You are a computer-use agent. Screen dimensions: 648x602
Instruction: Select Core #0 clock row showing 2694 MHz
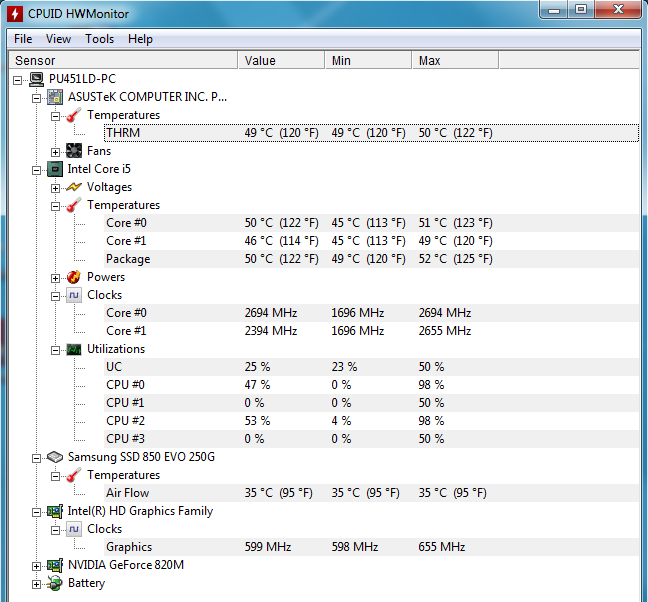coord(371,313)
